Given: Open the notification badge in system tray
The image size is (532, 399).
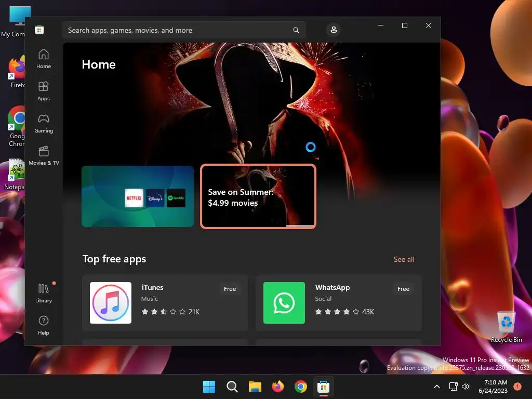Looking at the screenshot, I should [517, 386].
